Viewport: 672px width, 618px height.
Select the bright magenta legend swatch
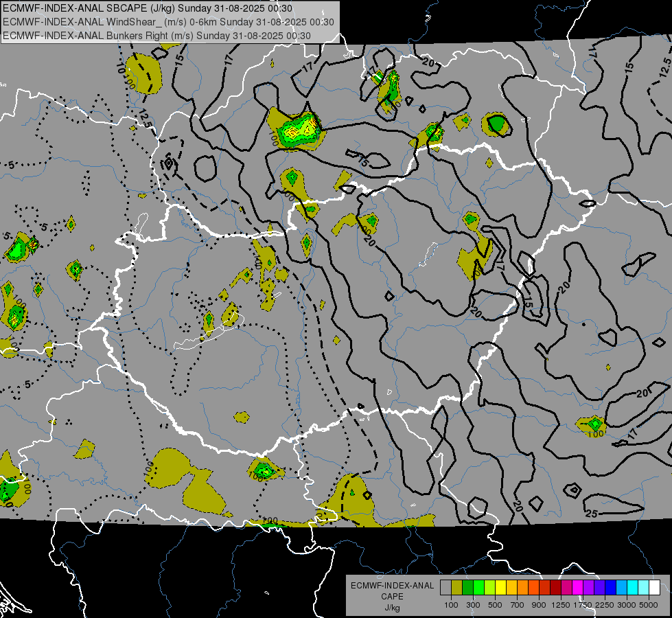[578, 587]
